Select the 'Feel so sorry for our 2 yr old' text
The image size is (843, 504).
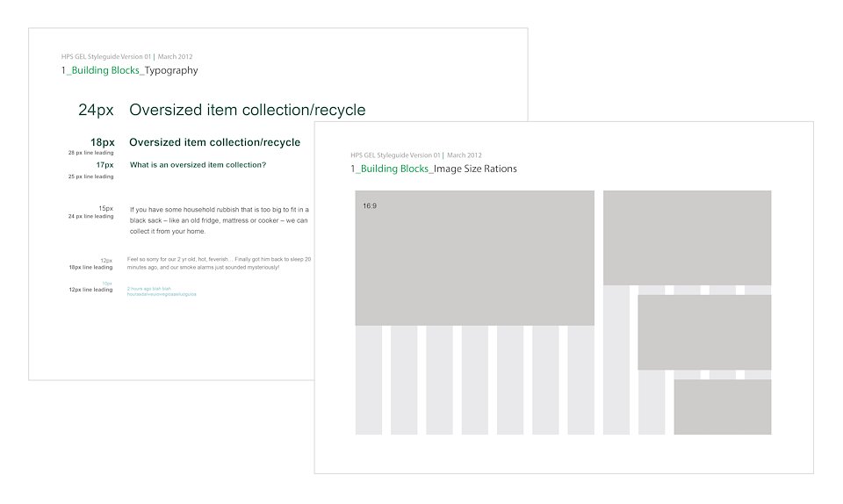219,263
